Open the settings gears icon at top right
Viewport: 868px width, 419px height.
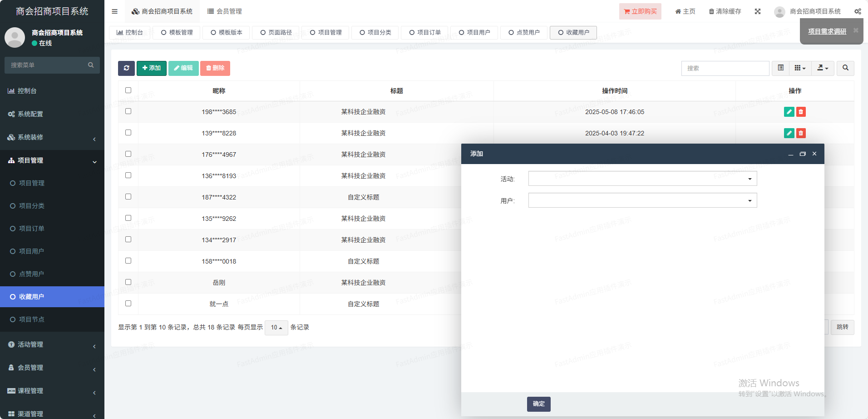[858, 11]
